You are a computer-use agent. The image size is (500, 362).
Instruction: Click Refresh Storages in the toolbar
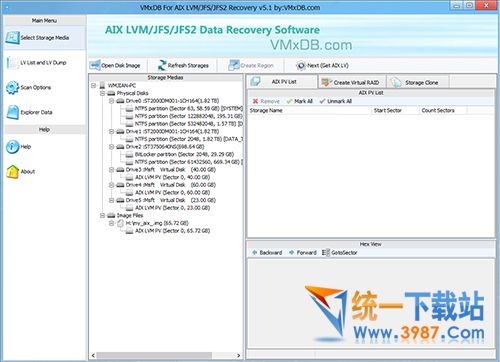coord(183,65)
